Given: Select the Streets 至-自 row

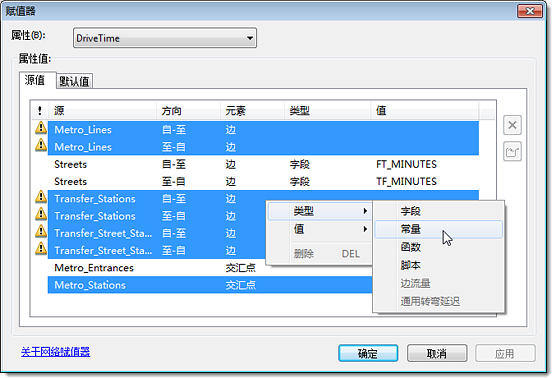Looking at the screenshot, I should click(263, 181).
